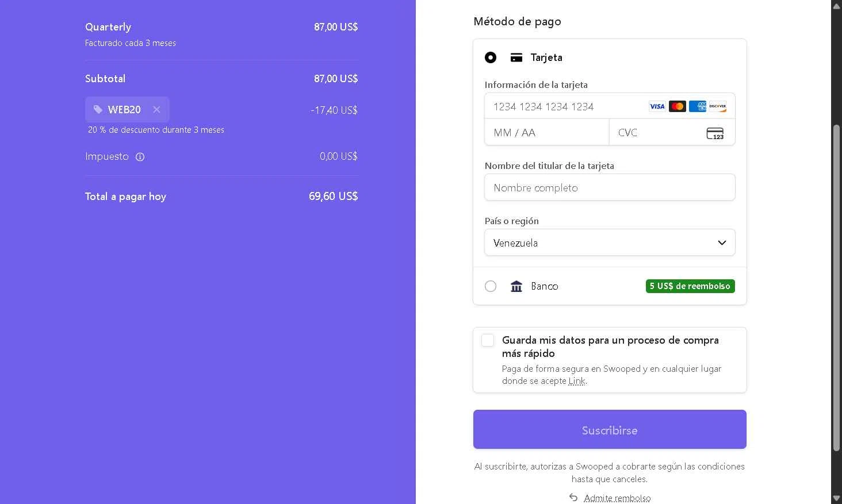Click the bank building icon

point(516,286)
